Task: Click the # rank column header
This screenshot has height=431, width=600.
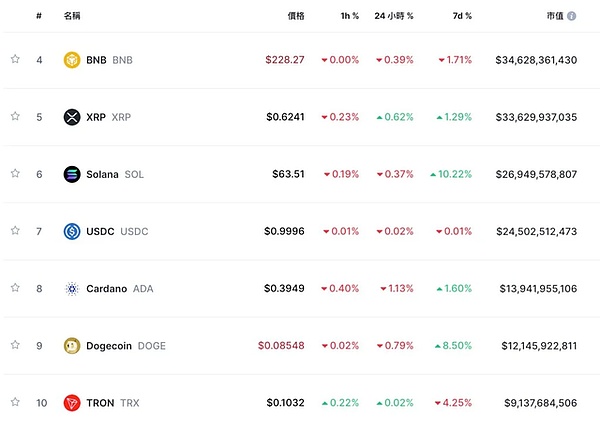Action: pos(39,17)
